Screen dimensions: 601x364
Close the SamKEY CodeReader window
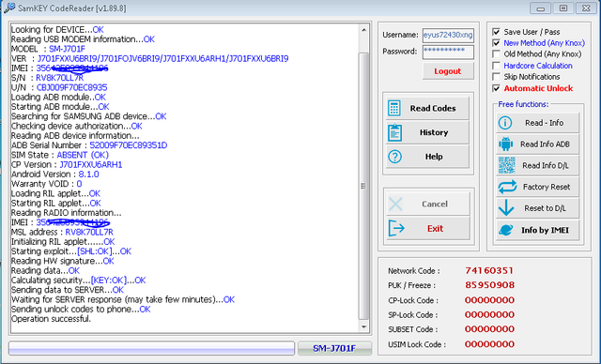[x=586, y=8]
